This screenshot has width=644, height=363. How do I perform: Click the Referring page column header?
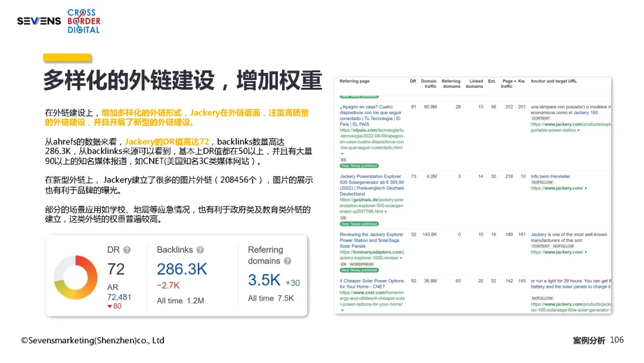pos(354,81)
